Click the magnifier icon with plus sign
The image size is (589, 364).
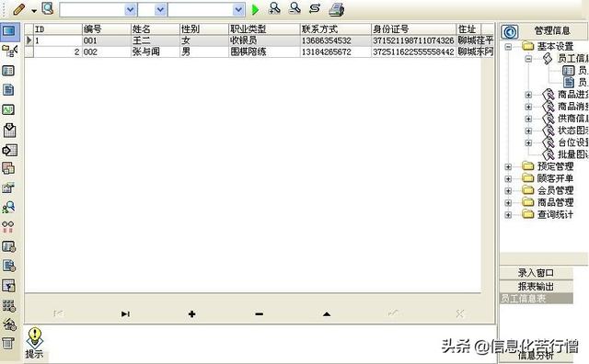click(x=274, y=8)
